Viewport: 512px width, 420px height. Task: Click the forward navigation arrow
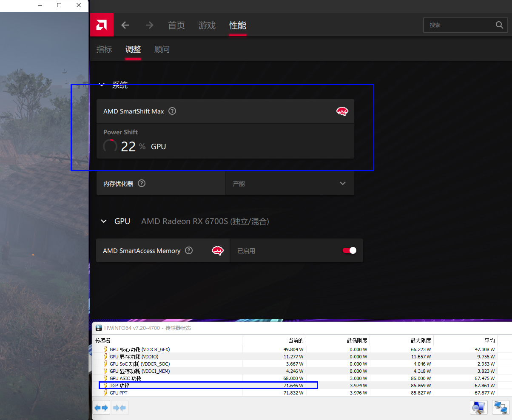tap(149, 25)
